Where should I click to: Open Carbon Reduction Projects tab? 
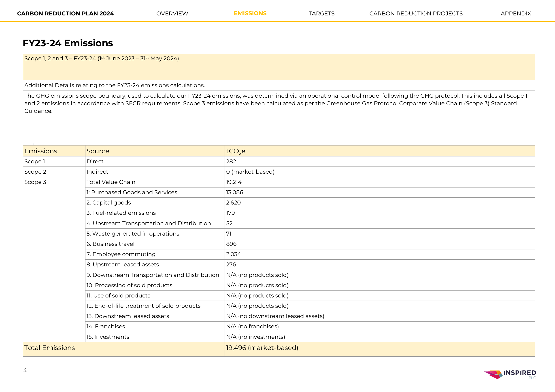click(x=416, y=14)
